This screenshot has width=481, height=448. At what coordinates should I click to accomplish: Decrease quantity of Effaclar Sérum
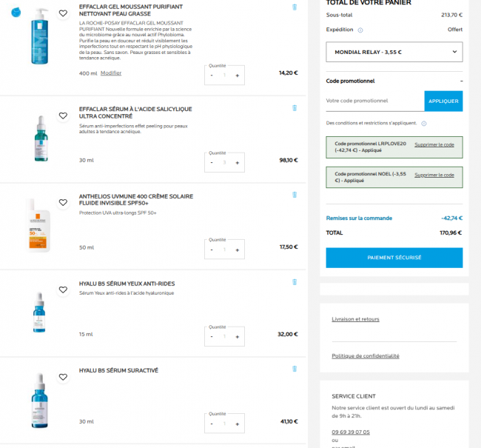[x=212, y=162]
